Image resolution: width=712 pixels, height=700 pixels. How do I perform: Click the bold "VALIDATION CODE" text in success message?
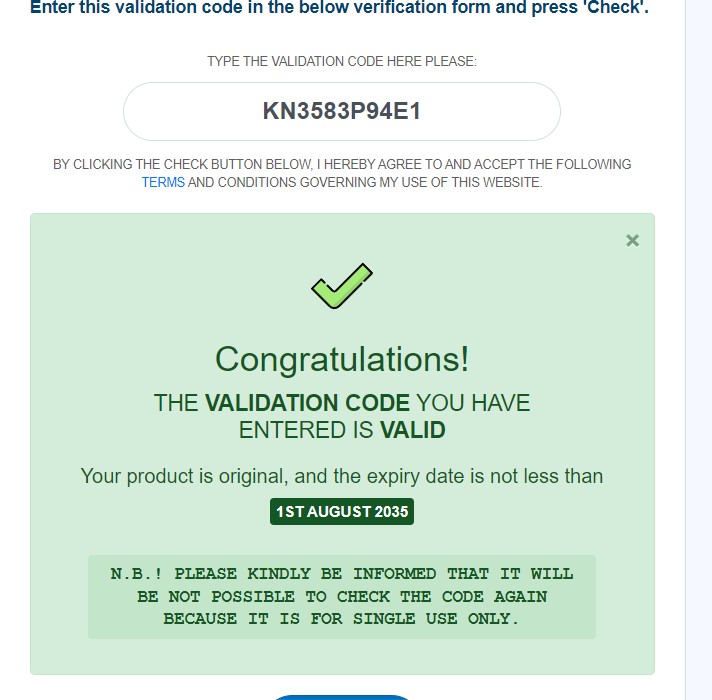click(x=307, y=403)
